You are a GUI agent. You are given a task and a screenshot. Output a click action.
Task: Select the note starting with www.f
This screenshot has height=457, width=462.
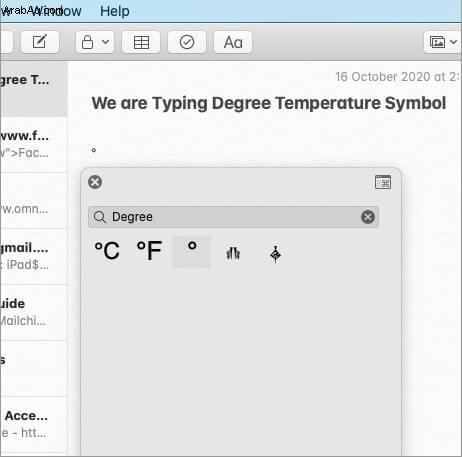(33, 144)
